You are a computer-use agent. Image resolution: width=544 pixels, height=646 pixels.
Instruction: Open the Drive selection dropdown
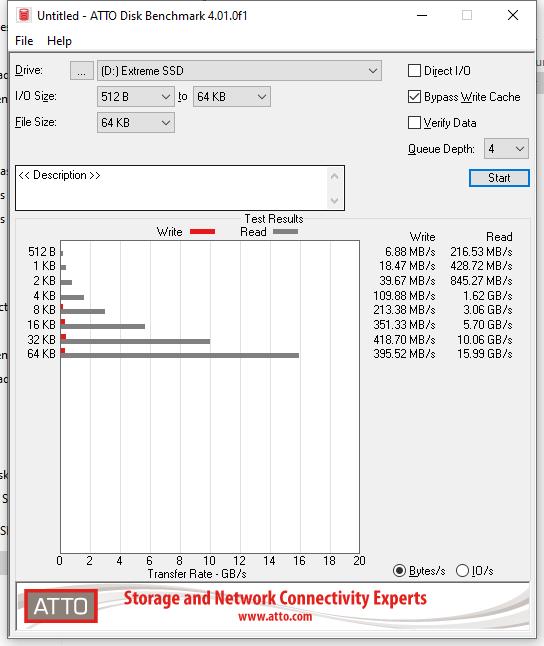(x=239, y=70)
